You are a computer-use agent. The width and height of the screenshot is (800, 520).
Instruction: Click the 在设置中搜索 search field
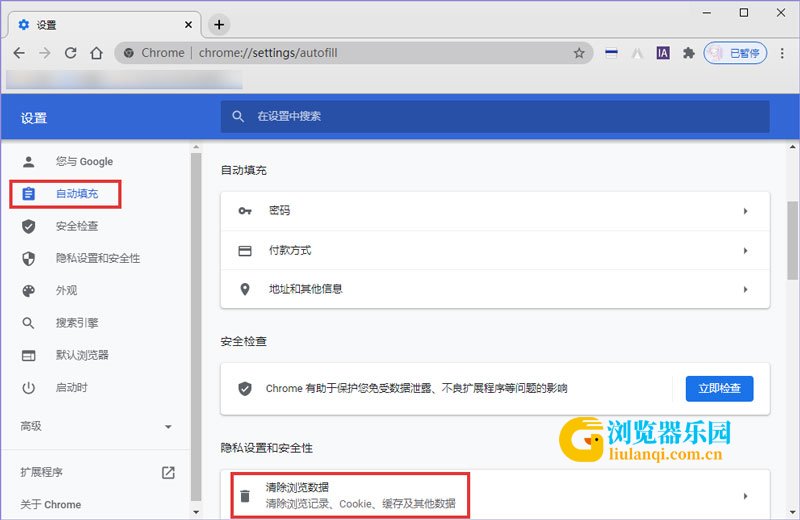[495, 116]
